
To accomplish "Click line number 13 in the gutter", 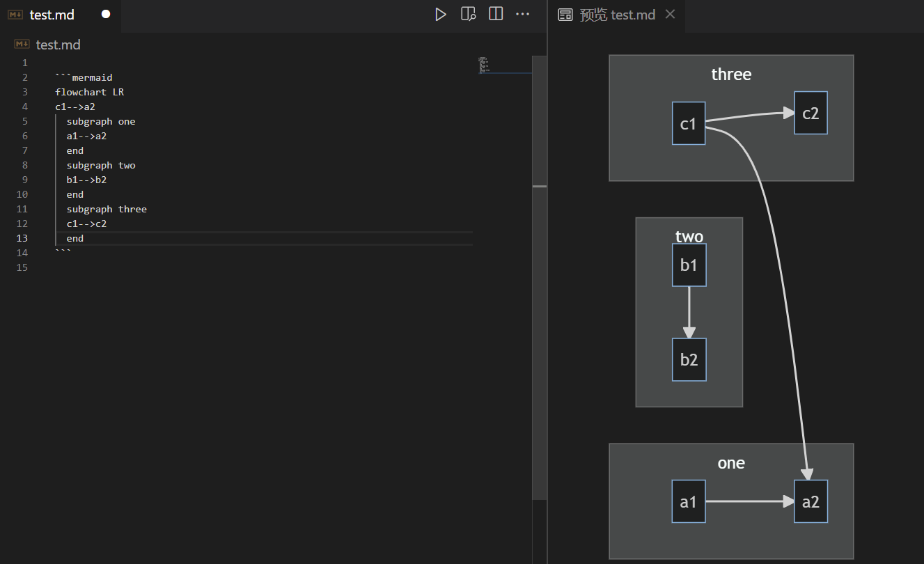I will tap(22, 238).
